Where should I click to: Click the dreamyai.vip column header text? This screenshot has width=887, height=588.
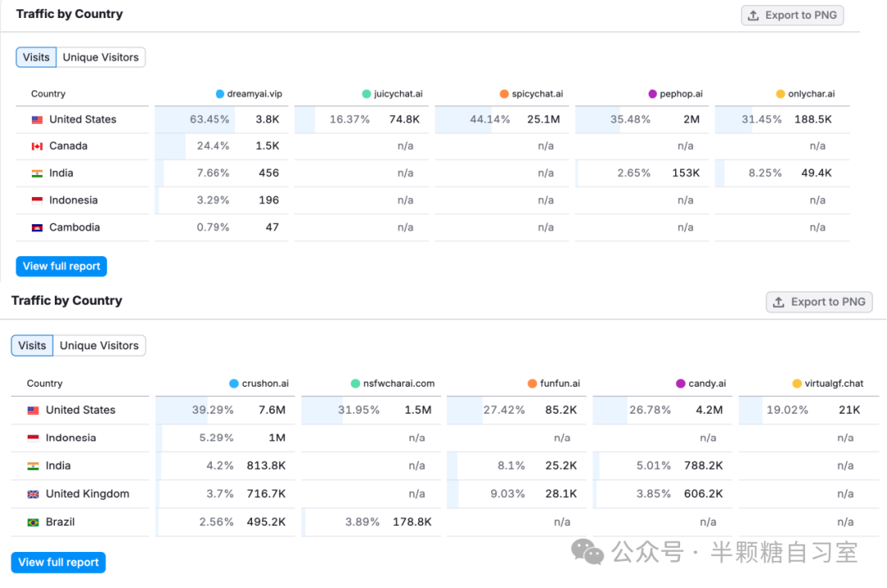(x=255, y=94)
